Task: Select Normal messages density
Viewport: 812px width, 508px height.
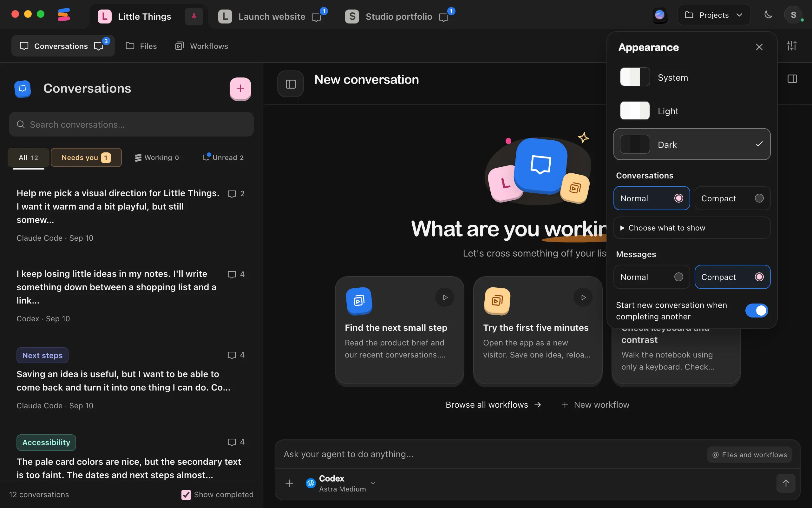Action: point(652,277)
